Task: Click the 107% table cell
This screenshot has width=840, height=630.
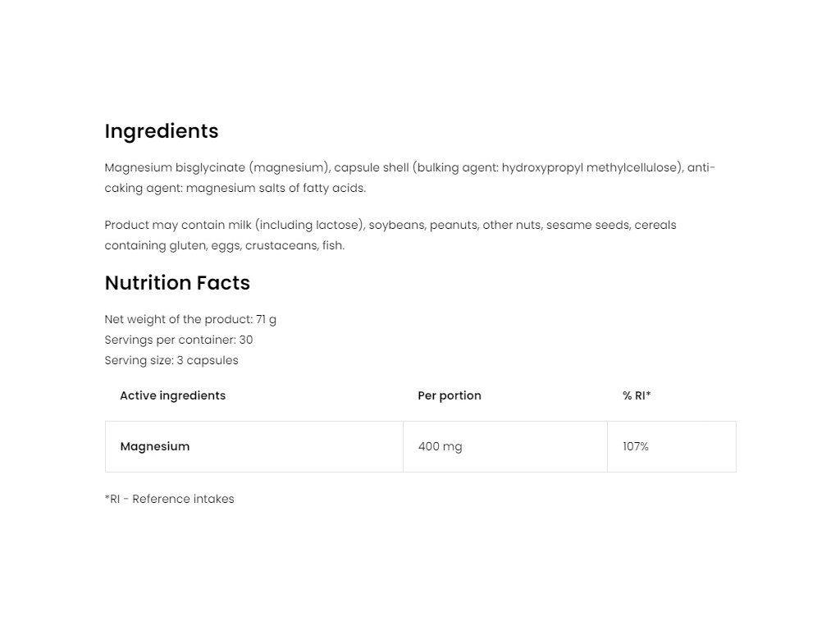Action: pyautogui.click(x=636, y=446)
